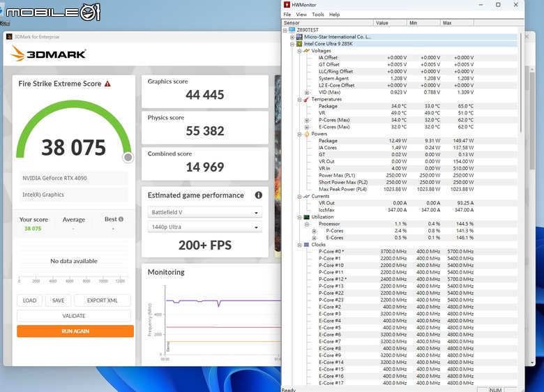This screenshot has width=544, height=392.
Task: Click the LOAD button in 3DMark
Action: 29,301
